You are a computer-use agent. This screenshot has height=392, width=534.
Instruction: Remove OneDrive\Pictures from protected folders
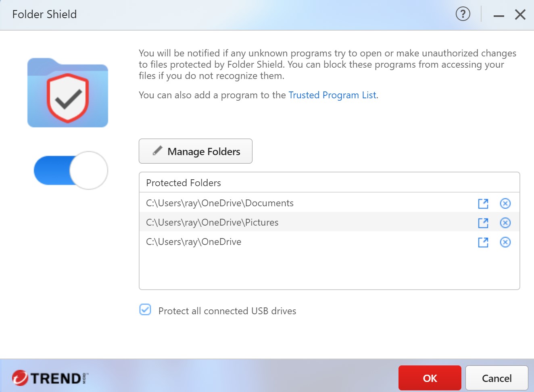(505, 223)
